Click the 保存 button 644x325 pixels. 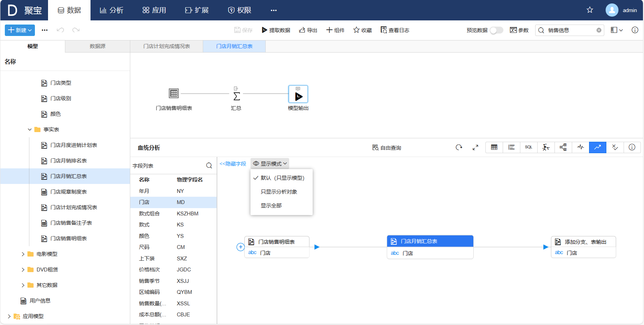244,30
